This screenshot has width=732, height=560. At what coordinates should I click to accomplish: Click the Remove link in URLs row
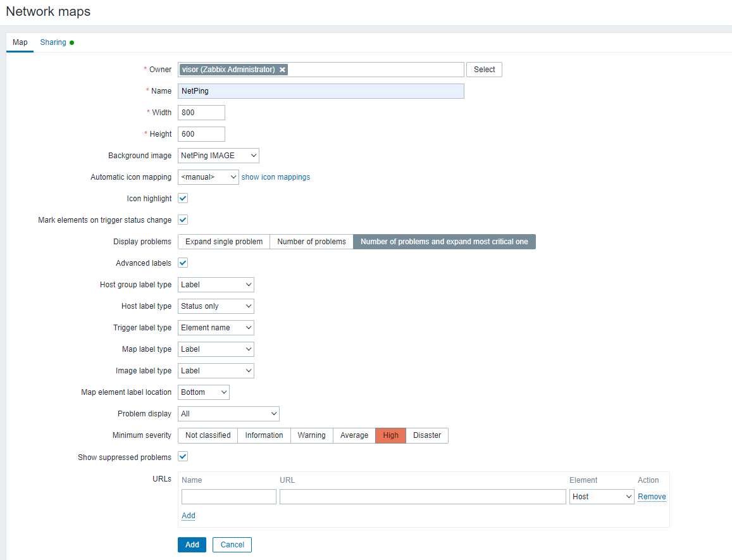click(652, 497)
